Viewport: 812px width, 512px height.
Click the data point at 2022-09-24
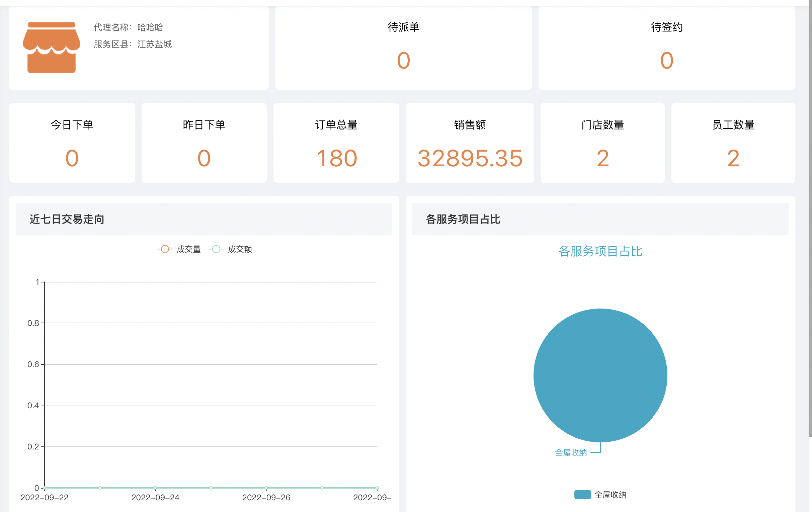point(155,488)
